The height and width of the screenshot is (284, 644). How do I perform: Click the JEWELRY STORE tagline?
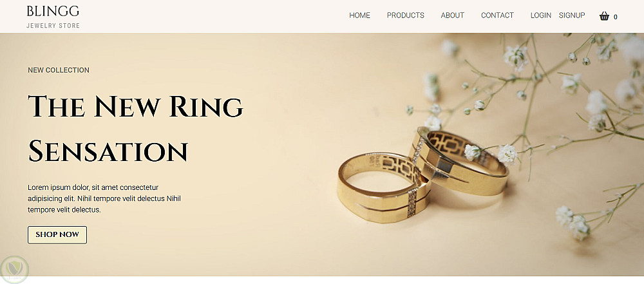point(53,26)
